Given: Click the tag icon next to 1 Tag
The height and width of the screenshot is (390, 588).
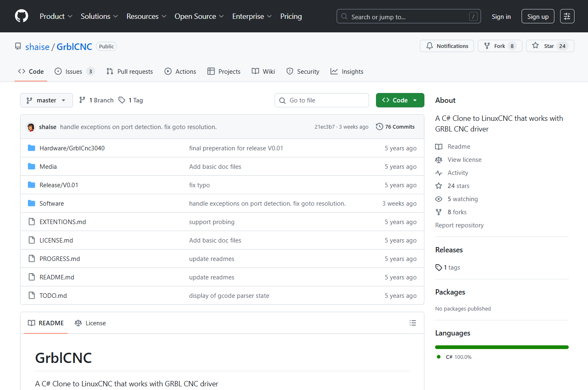Looking at the screenshot, I should click(x=122, y=100).
